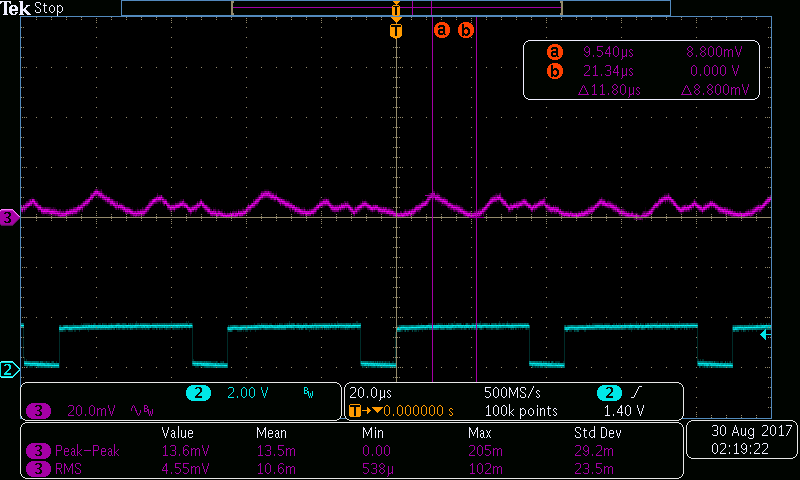
Task: Click the channel 2 ground reference marker
Action: (10, 370)
